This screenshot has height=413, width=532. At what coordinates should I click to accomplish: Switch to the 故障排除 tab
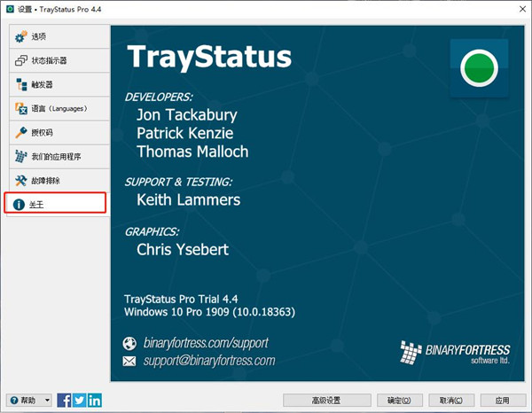tap(59, 181)
